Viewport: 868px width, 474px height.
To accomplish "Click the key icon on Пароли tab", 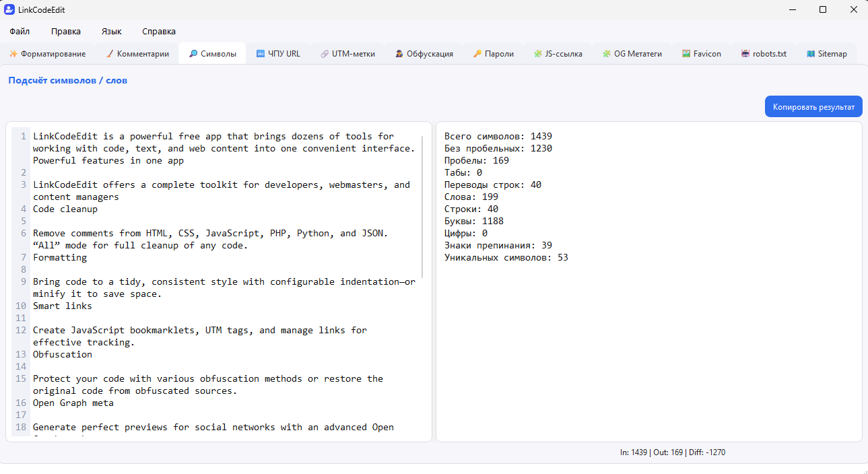I will [477, 54].
